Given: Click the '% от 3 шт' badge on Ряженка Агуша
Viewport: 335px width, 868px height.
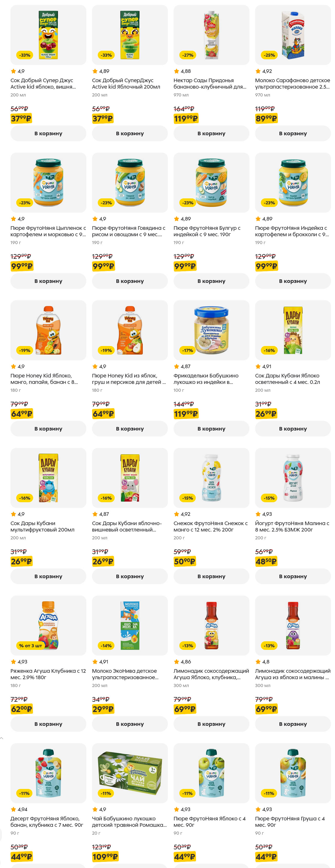Looking at the screenshot, I should click(30, 646).
